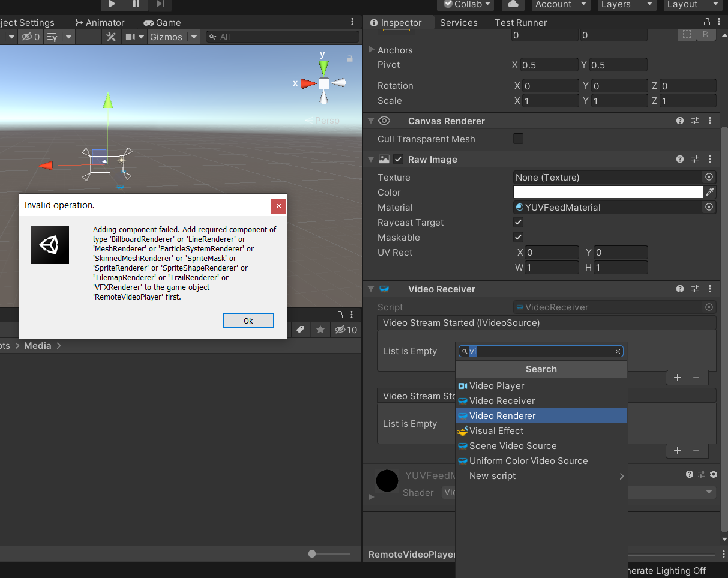Open the Inspector panel three-dot menu
Viewport: 728px width, 578px height.
[719, 22]
